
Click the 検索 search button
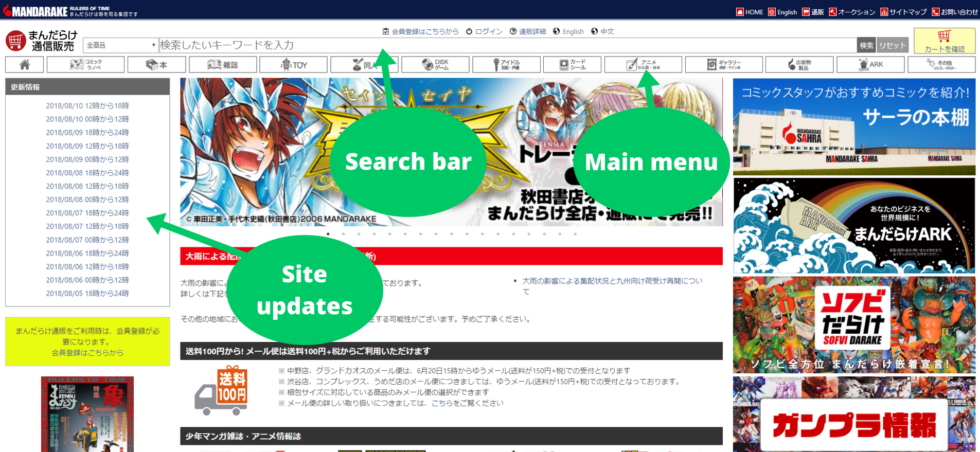coord(866,45)
